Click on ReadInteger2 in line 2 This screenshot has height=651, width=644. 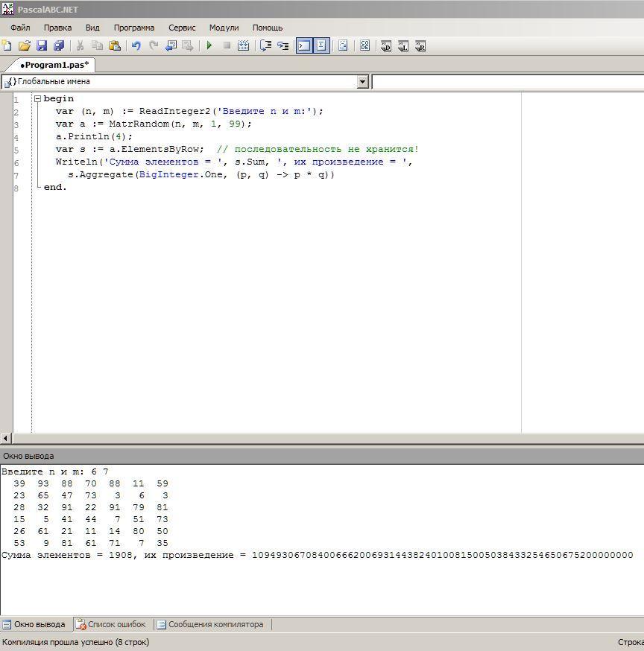pos(175,111)
